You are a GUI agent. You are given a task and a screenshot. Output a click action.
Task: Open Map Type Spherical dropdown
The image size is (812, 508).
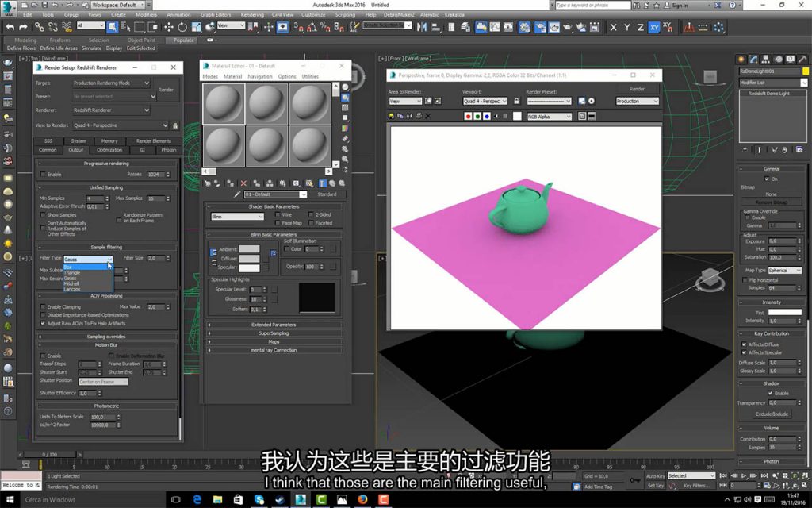tap(784, 270)
